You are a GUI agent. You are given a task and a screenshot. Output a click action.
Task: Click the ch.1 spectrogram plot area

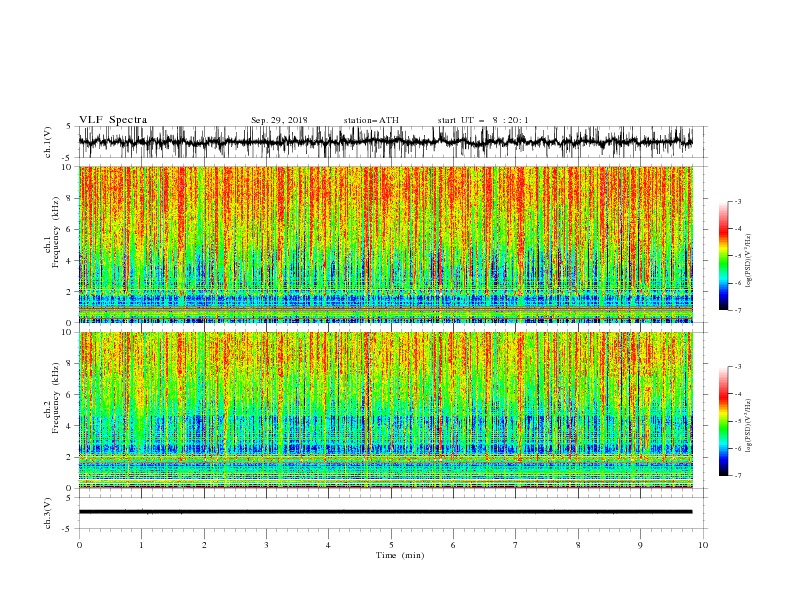pyautogui.click(x=386, y=244)
